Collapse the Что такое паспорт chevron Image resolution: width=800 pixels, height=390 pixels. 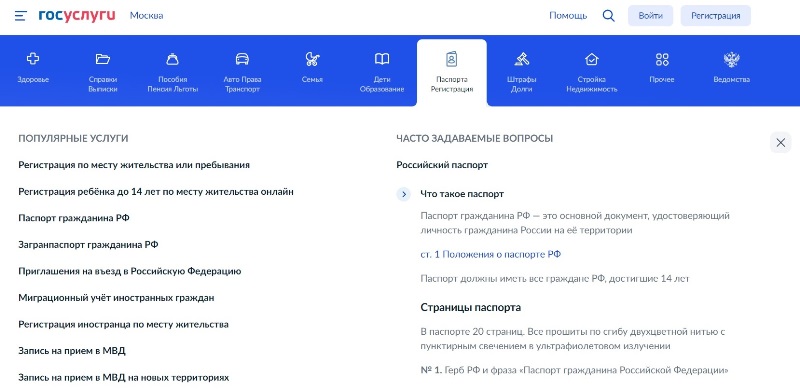[404, 194]
